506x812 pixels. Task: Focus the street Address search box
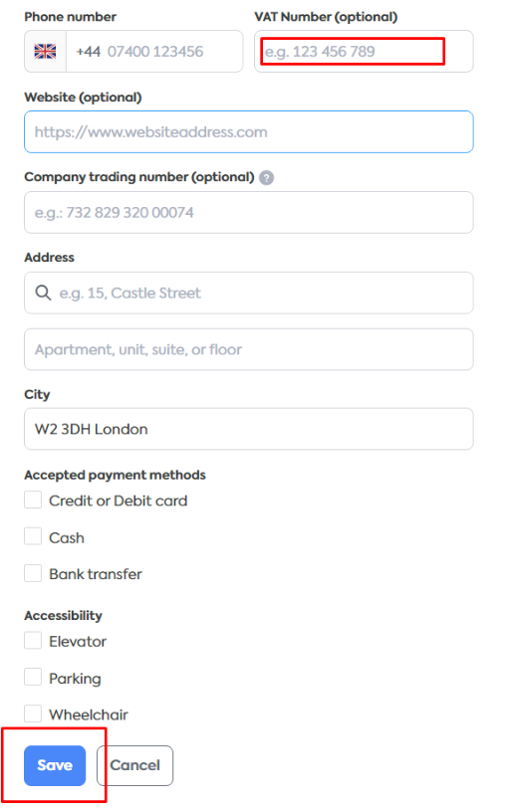click(249, 293)
